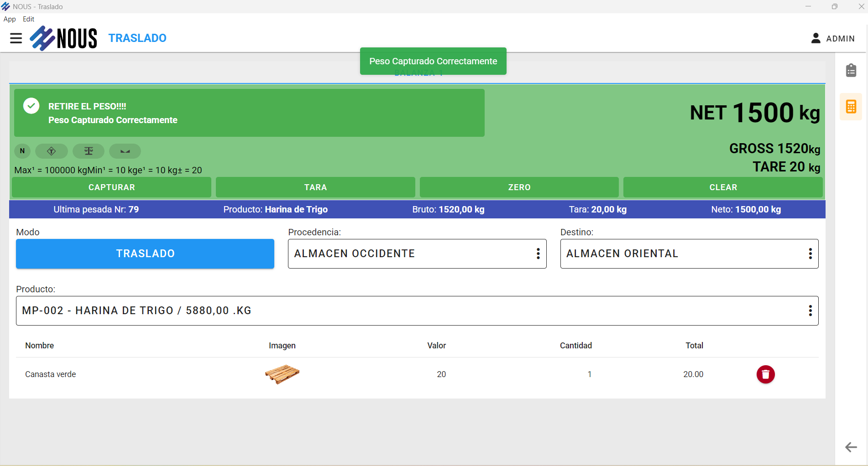This screenshot has width=868, height=466.
Task: Open the Destino ALMACEN ORIENTAL dropdown
Action: coord(810,254)
